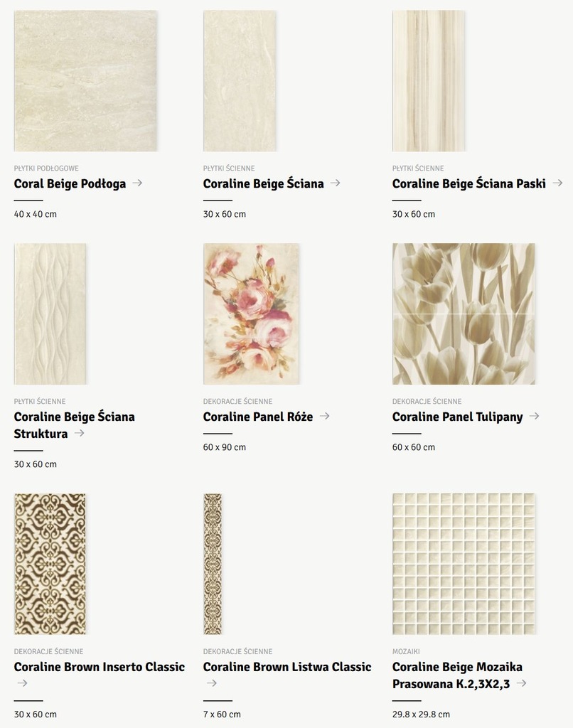Viewport: 573px width, 728px height.
Task: Follow the Coraline Beige Ściana Paski link
Action: click(469, 183)
